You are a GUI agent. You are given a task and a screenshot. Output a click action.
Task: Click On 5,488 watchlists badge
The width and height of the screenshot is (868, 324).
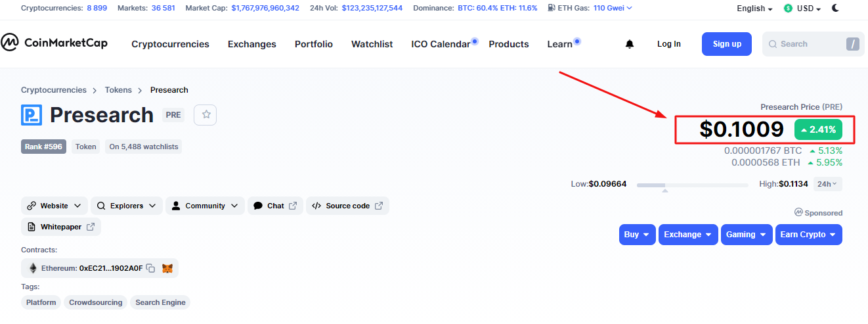click(144, 147)
